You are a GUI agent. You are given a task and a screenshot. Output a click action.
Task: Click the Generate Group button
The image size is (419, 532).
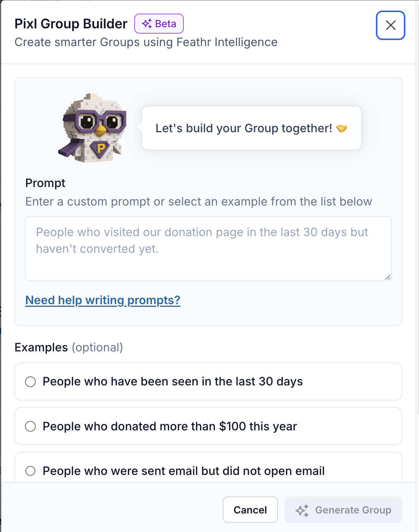(343, 510)
